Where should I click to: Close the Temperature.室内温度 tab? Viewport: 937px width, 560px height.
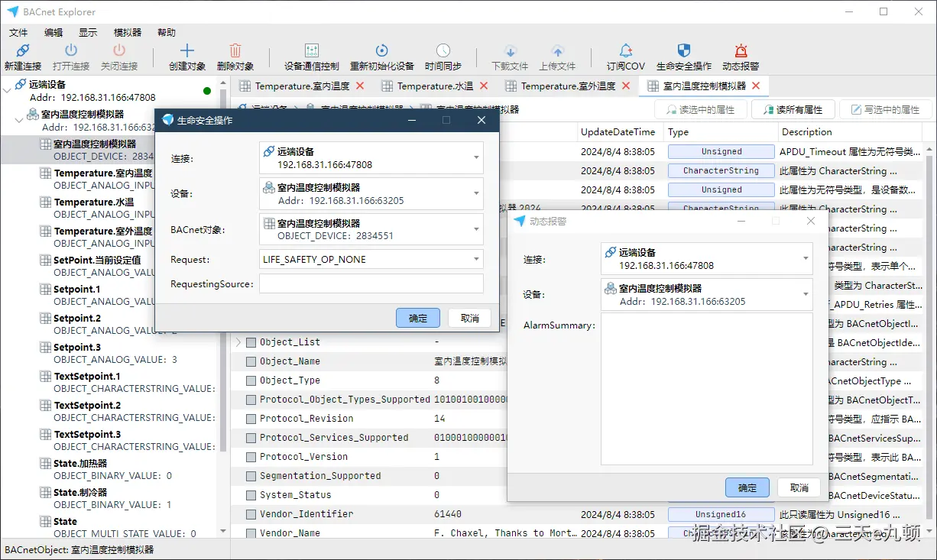[361, 86]
